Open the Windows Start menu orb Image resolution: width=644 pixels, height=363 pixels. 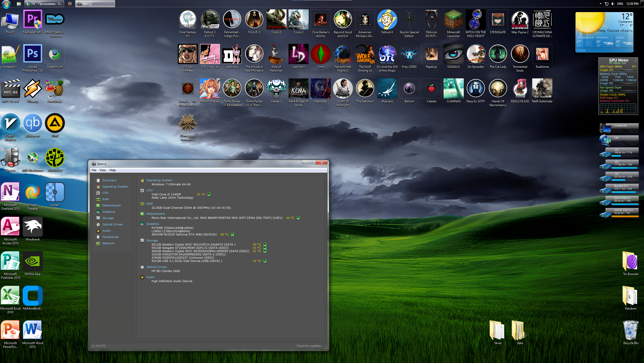(x=6, y=4)
